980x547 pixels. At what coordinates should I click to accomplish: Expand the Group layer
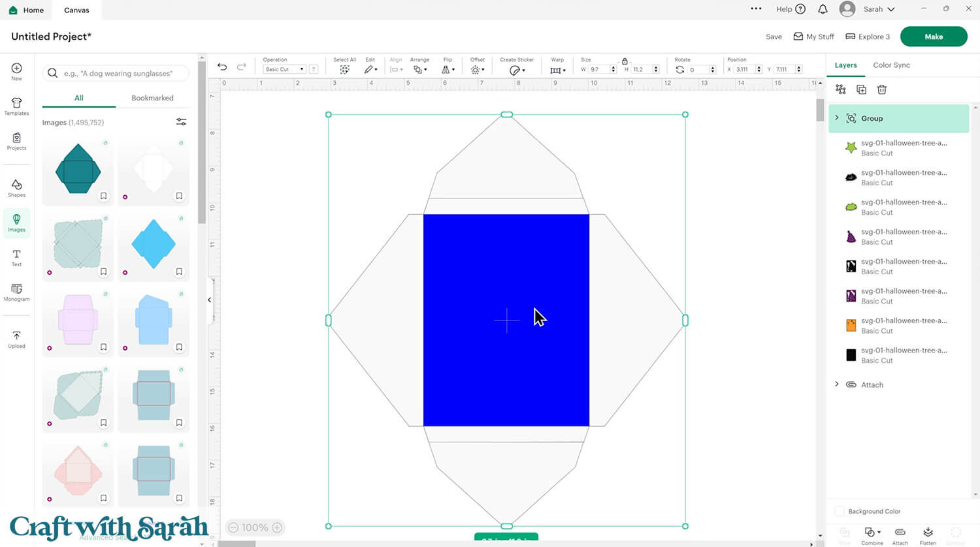837,117
